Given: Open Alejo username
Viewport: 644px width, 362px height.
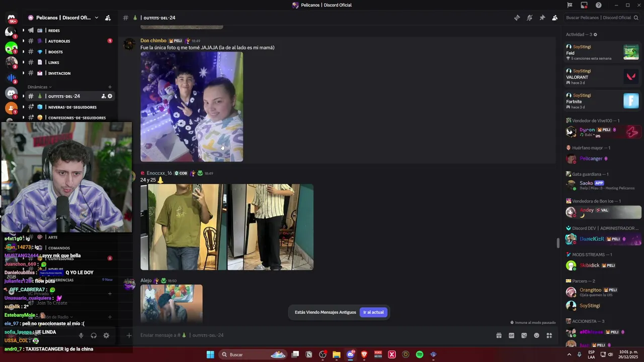Looking at the screenshot, I should point(146,281).
